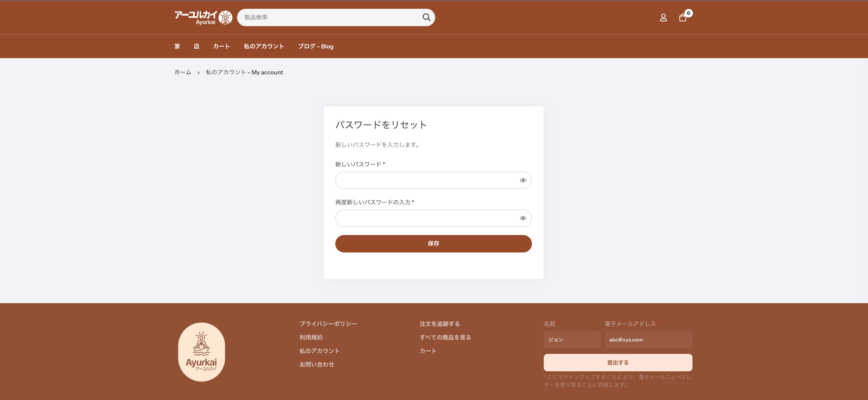The width and height of the screenshot is (868, 400).
Task: Click the breadcrumb chevron separator
Action: point(199,73)
